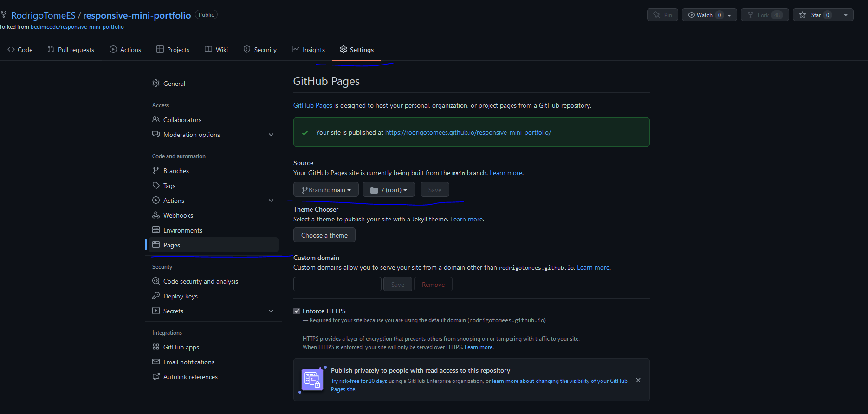Viewport: 868px width, 414px height.
Task: Click the Deploy keys key icon
Action: click(x=156, y=296)
